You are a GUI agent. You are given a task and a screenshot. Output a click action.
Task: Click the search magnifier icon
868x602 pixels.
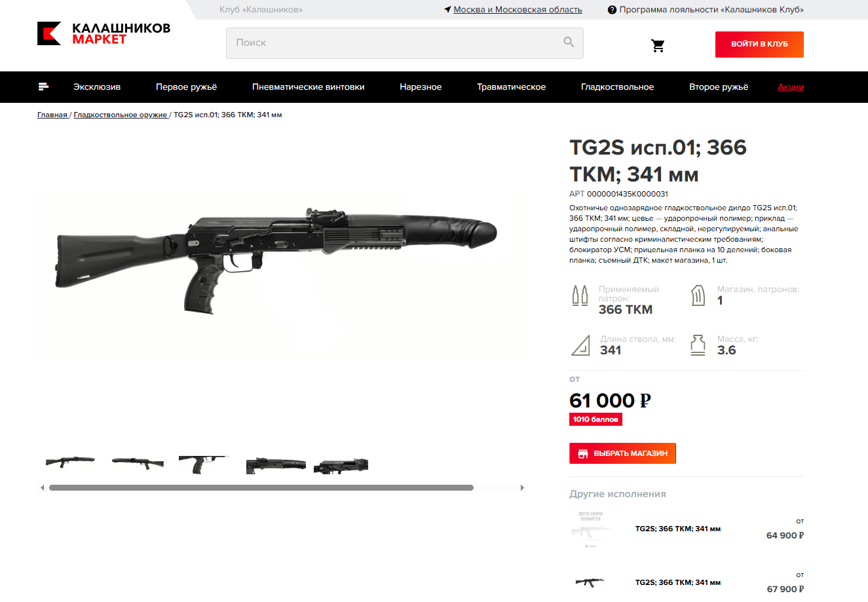[569, 42]
